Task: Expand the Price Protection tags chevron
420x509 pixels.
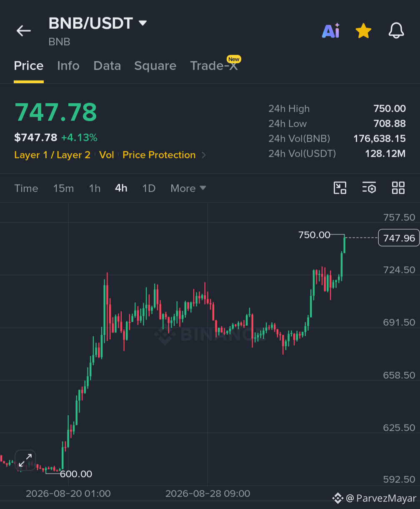Action: [204, 155]
